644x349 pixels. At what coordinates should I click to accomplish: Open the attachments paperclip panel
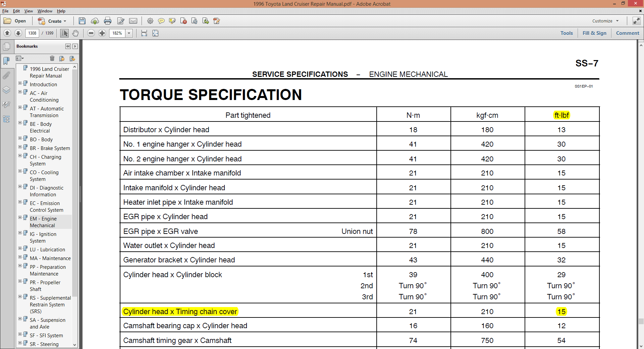coord(6,75)
